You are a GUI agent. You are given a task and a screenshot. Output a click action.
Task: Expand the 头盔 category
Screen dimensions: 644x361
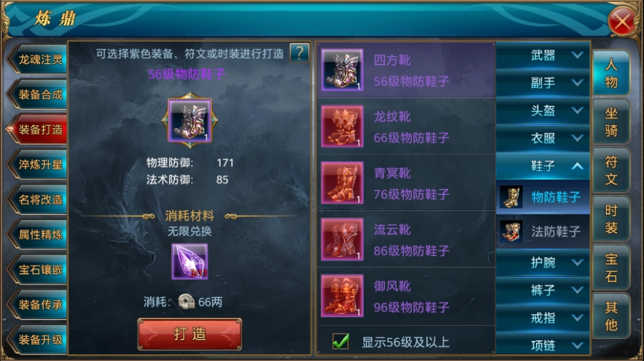point(543,111)
